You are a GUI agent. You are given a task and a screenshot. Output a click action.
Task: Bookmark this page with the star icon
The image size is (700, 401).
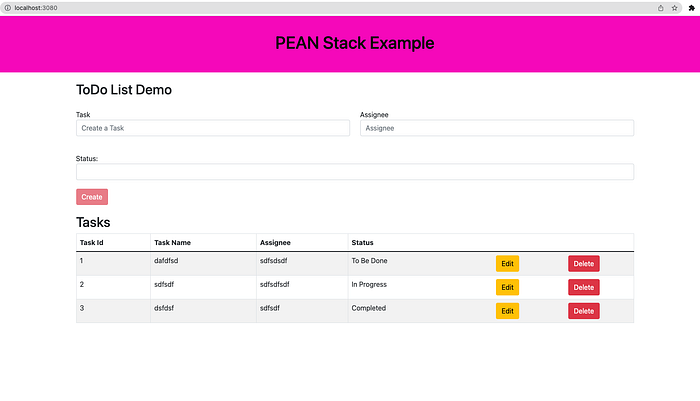674,8
